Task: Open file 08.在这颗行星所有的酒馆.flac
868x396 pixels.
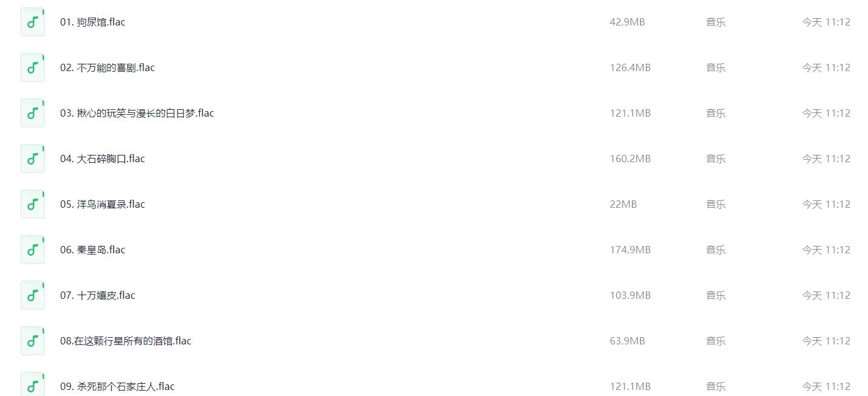Action: pos(126,341)
